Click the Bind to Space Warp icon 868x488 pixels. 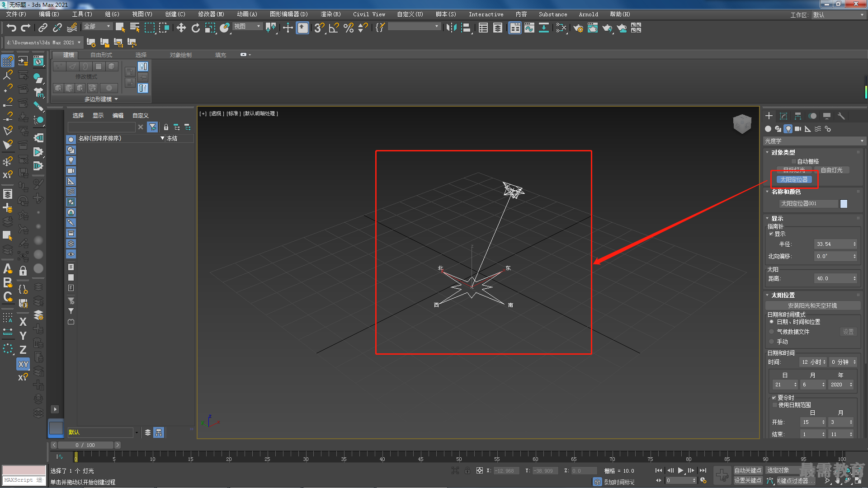coord(72,28)
